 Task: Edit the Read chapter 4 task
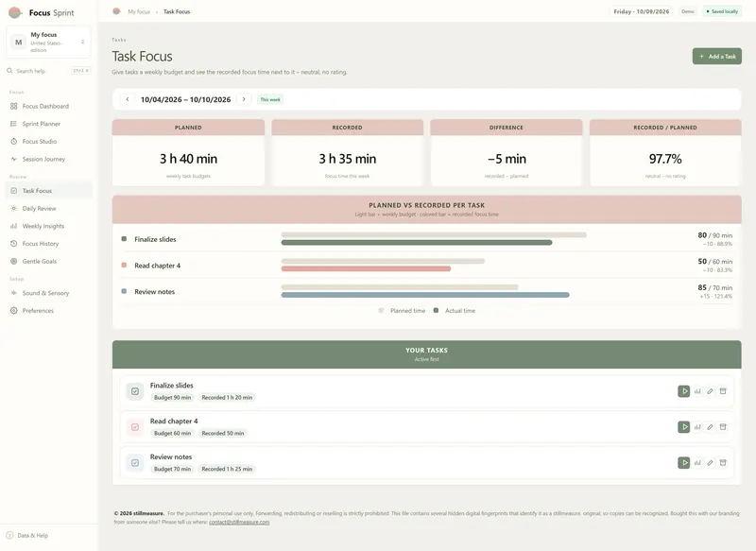coord(711,427)
